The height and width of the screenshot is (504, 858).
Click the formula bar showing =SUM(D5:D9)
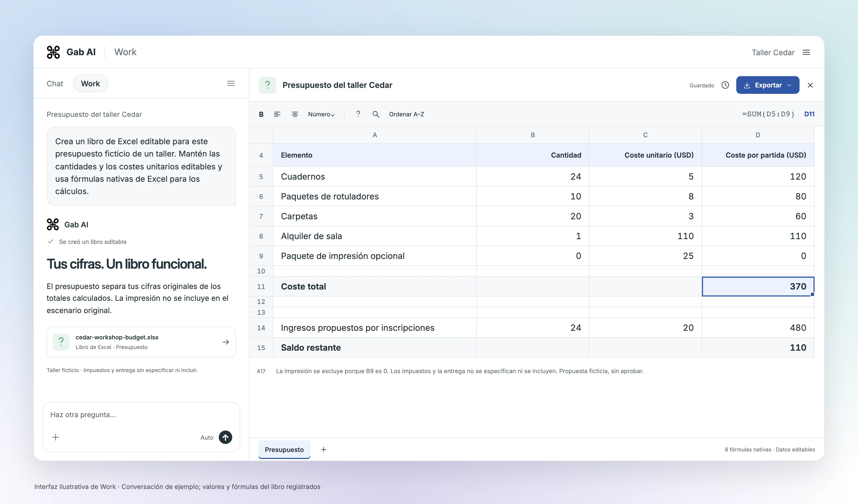(x=768, y=114)
